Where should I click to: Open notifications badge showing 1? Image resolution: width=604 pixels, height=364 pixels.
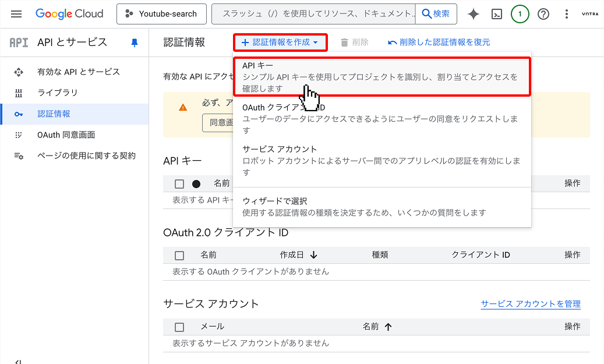click(x=520, y=14)
